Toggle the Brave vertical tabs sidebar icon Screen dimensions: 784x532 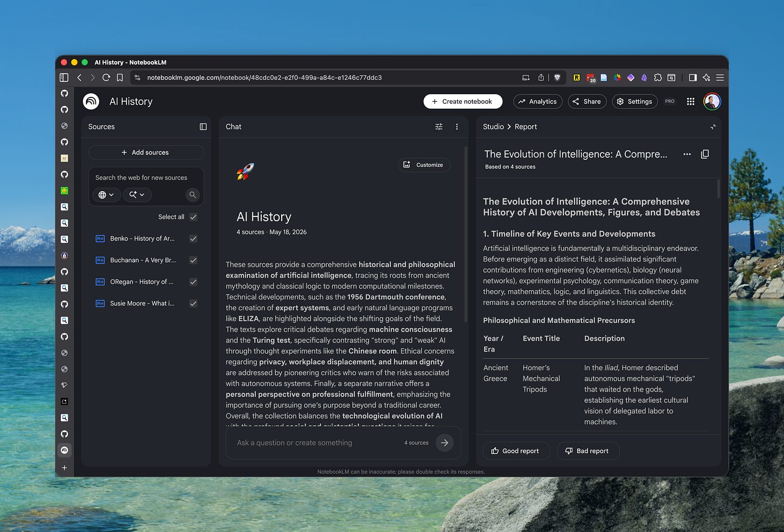click(x=64, y=78)
